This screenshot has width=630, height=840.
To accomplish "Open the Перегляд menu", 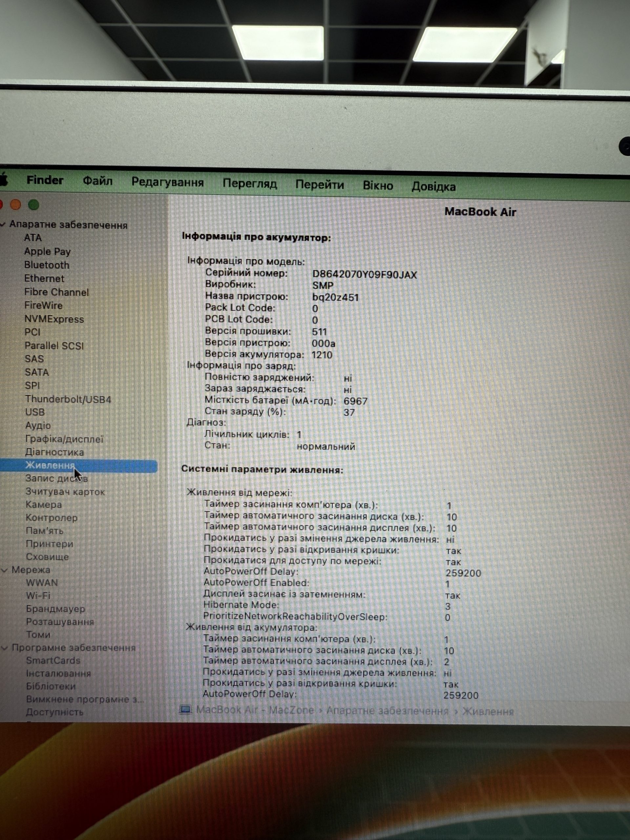I will [x=249, y=184].
